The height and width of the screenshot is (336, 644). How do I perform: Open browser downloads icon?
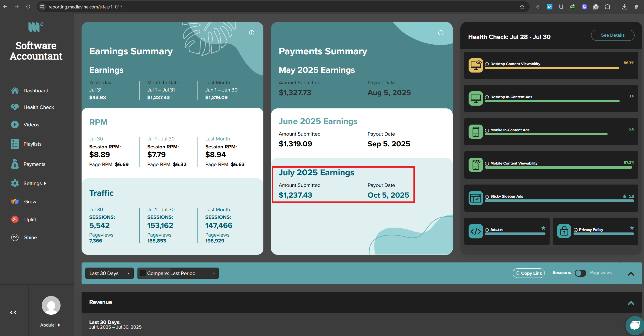click(x=625, y=7)
